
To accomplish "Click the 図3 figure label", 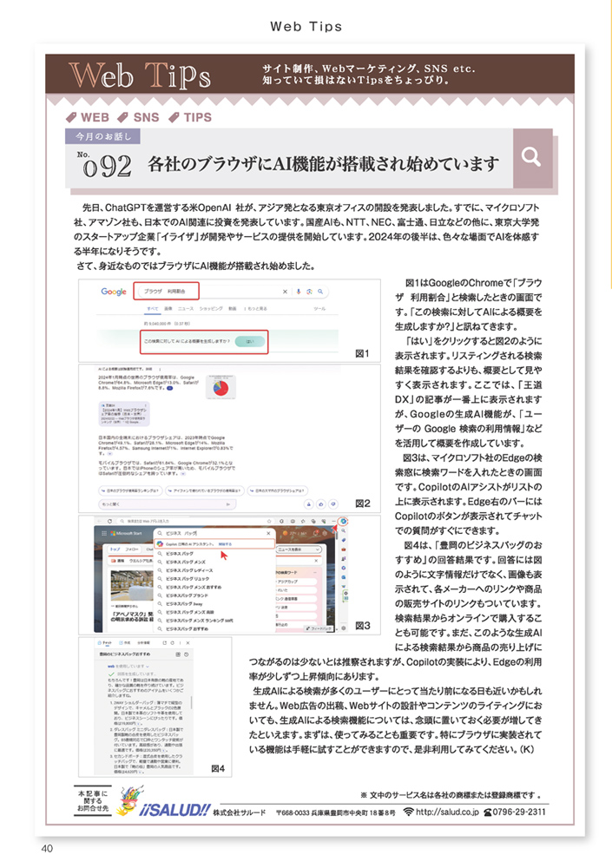I will [363, 626].
